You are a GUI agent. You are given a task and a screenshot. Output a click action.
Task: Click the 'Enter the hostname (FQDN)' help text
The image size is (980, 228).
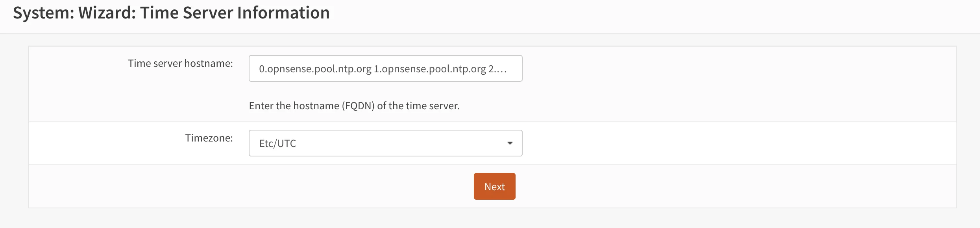pyautogui.click(x=354, y=106)
